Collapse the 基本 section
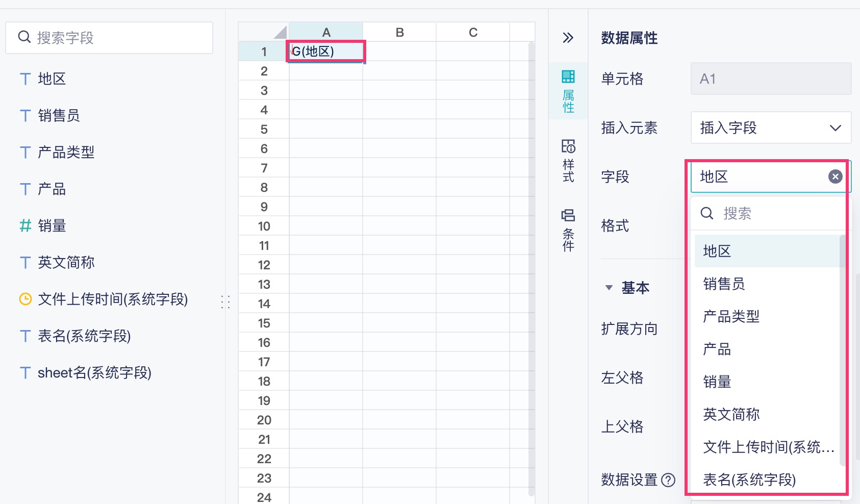 tap(609, 288)
